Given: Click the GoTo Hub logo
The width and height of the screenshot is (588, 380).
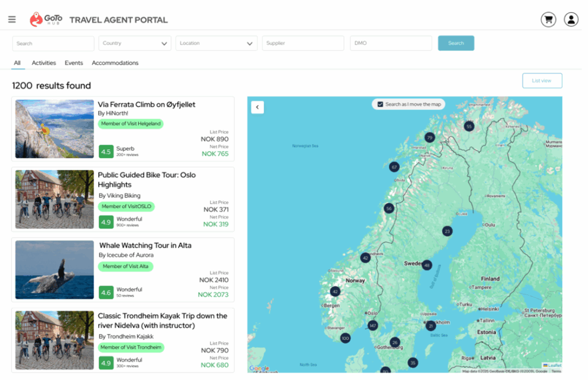Looking at the screenshot, I should 46,19.
